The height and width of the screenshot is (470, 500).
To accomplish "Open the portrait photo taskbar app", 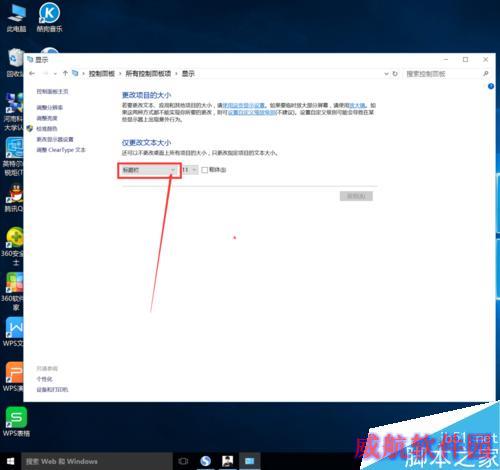I will tap(228, 461).
